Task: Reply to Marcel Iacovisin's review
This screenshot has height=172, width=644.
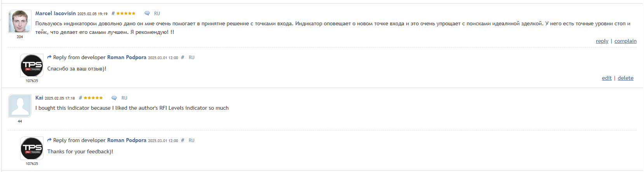Action: click(x=602, y=41)
